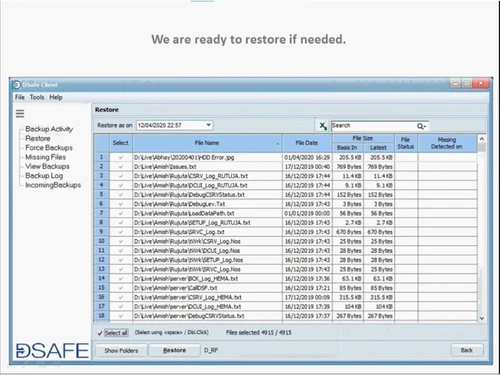Expand the Restore as on date dropdown

208,125
